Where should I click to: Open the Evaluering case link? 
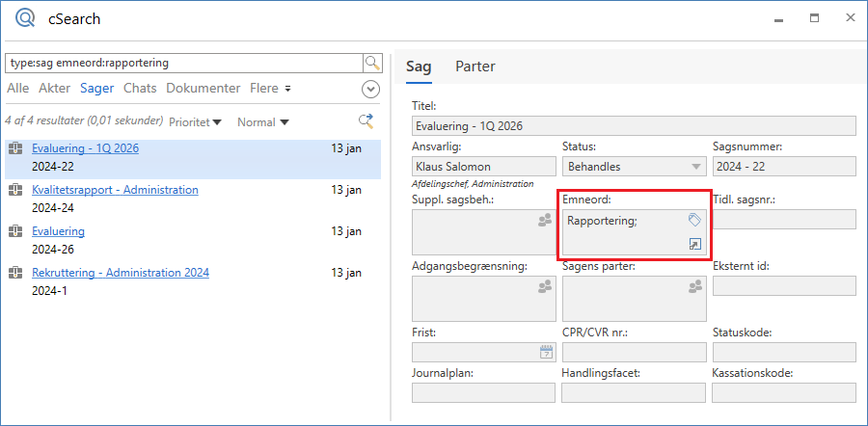point(58,231)
